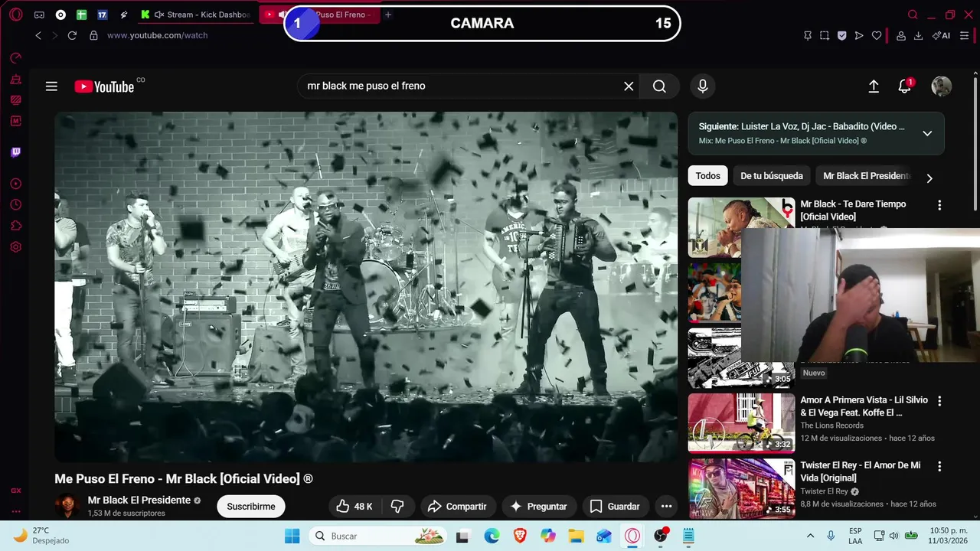This screenshot has height=551, width=980.
Task: Show hidden system tray icons chevron
Action: (810, 536)
